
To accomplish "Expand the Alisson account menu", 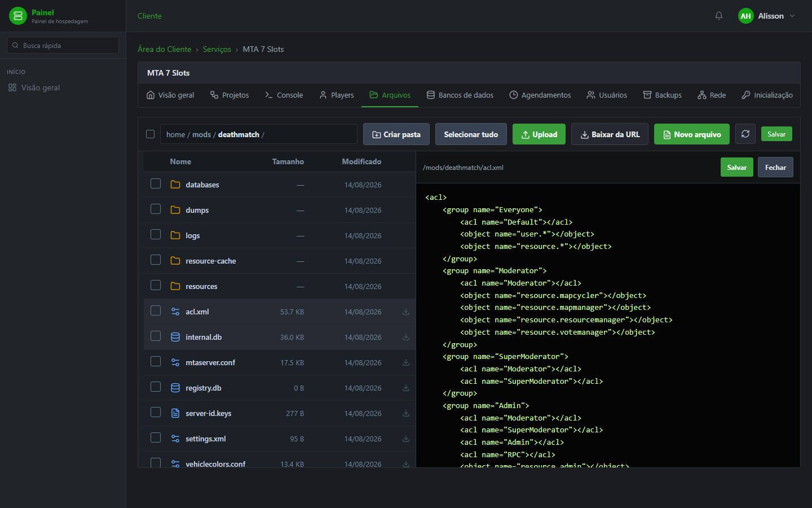I will (792, 16).
